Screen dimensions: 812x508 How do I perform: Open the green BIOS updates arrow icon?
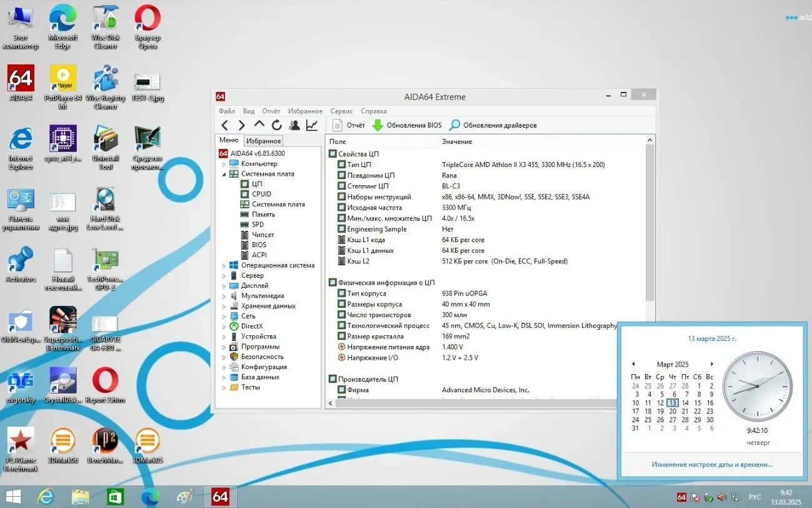(x=376, y=124)
